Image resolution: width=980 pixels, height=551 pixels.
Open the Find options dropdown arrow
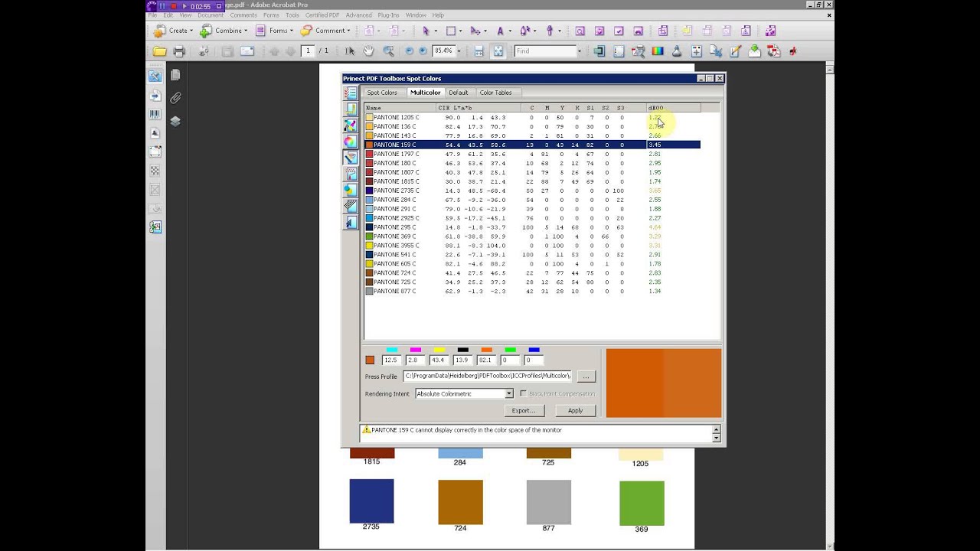580,51
